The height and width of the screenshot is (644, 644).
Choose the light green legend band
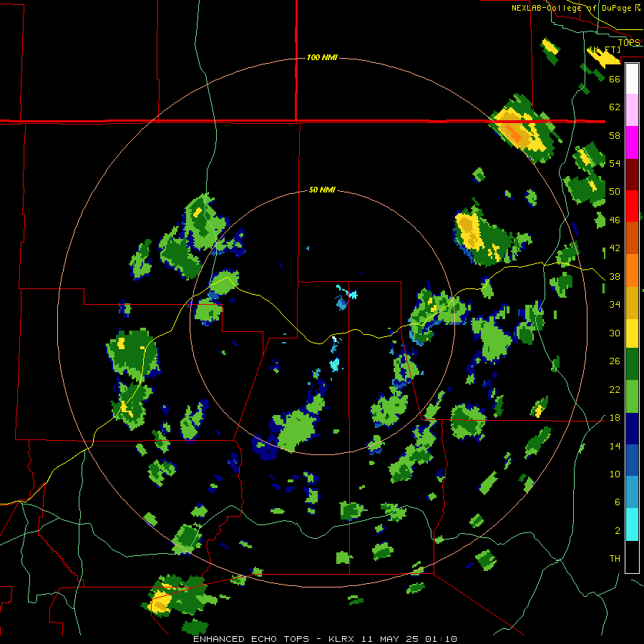point(632,396)
